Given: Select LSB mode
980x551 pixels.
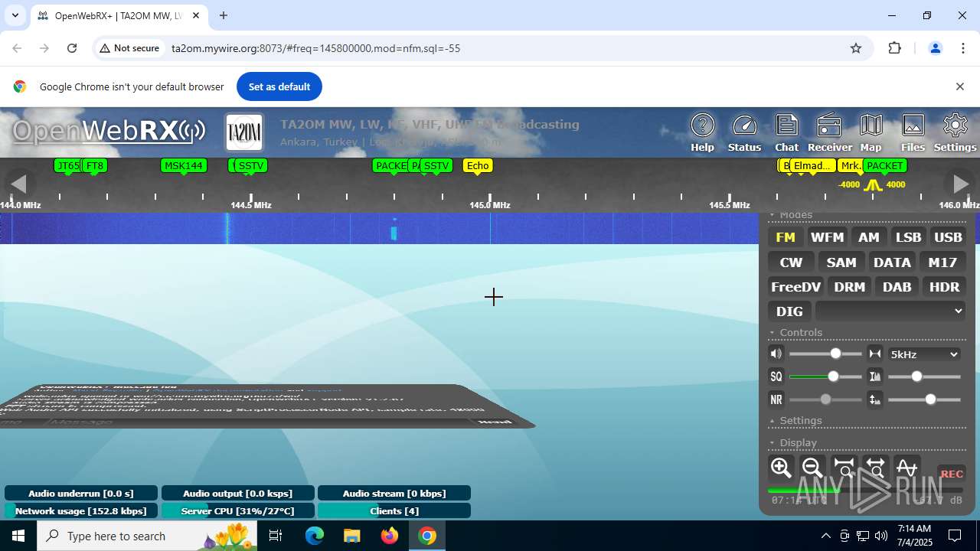Looking at the screenshot, I should [909, 237].
